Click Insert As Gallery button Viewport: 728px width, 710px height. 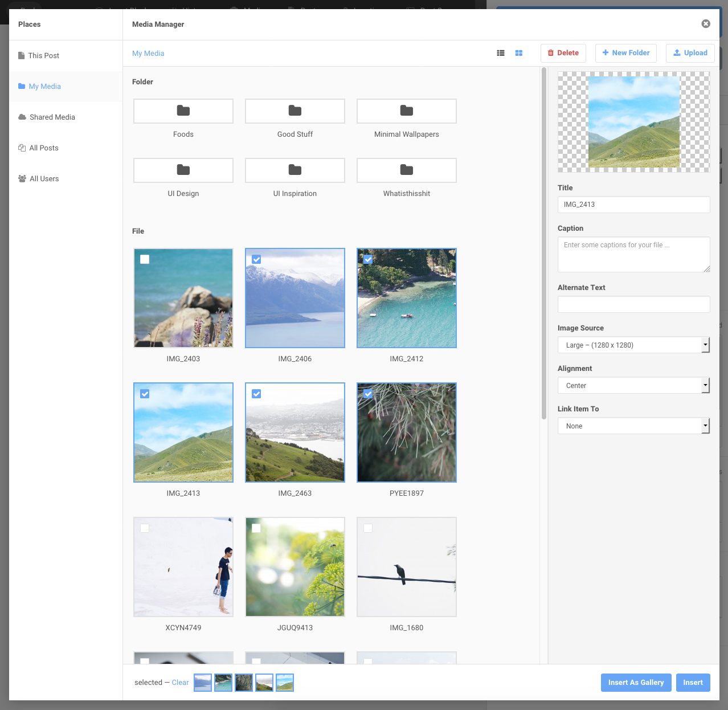click(636, 683)
